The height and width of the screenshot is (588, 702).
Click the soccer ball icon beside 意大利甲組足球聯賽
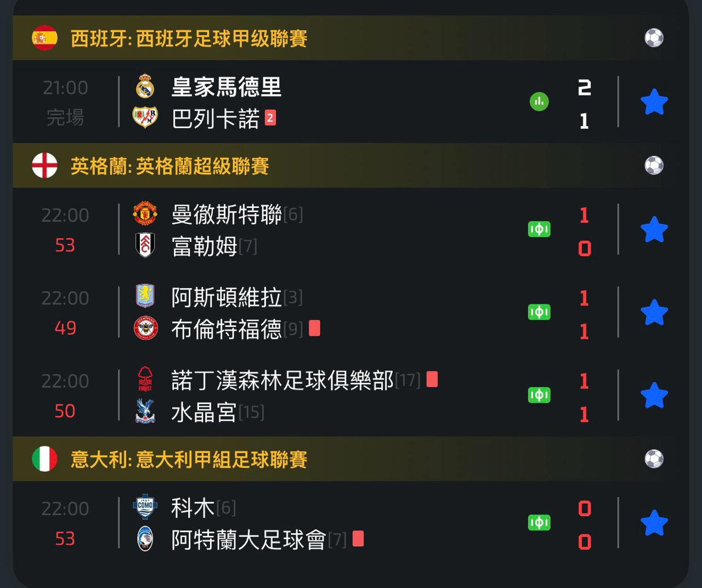tap(654, 459)
